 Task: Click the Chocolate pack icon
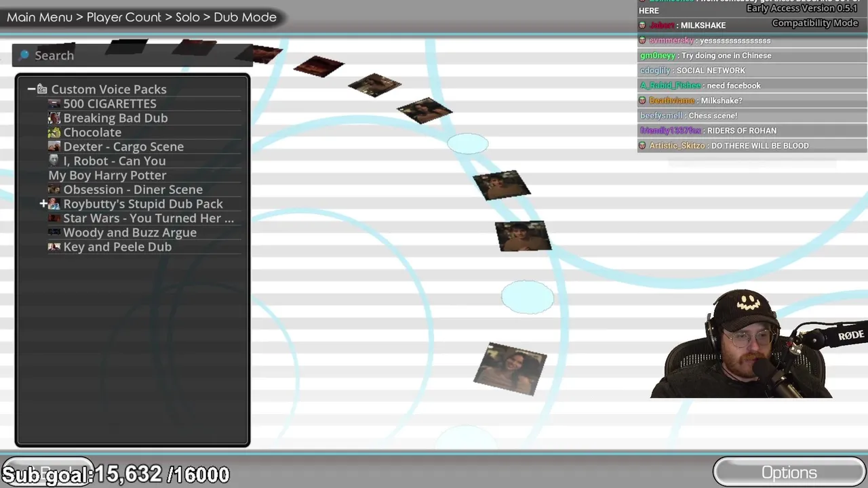[x=54, y=132]
